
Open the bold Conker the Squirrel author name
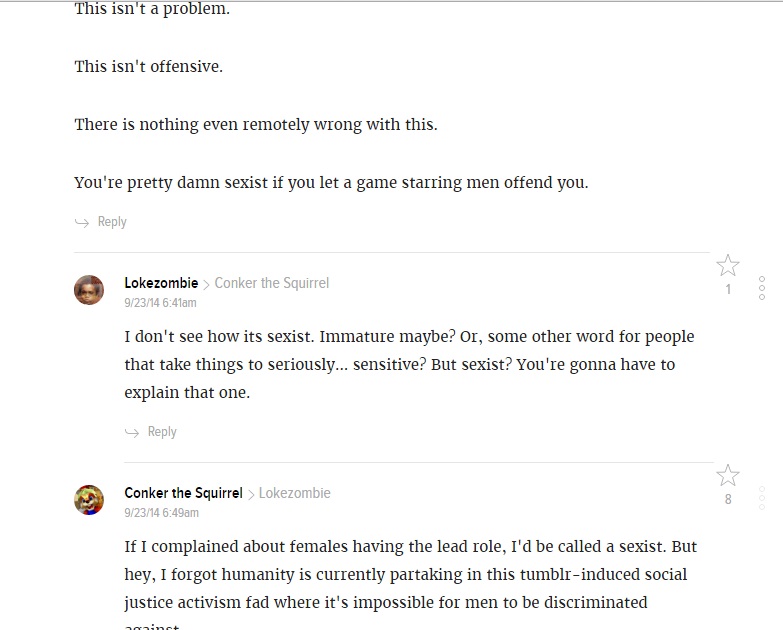(x=183, y=493)
